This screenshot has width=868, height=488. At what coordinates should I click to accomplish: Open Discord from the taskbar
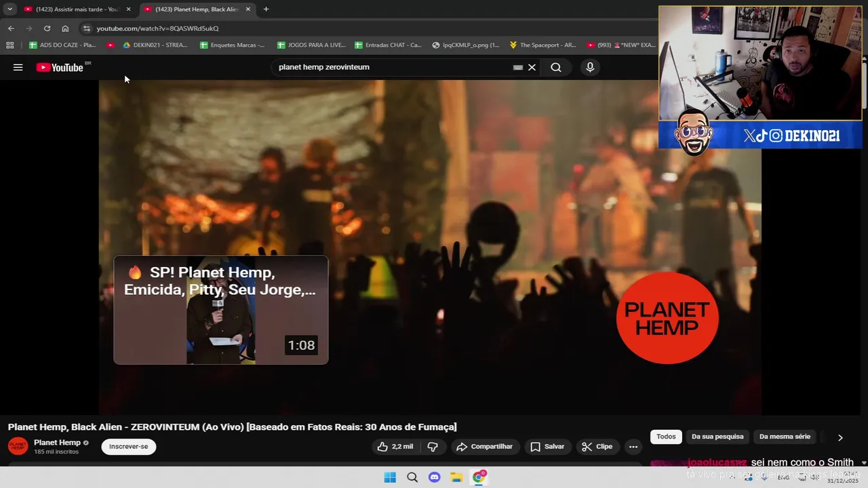pos(434,477)
